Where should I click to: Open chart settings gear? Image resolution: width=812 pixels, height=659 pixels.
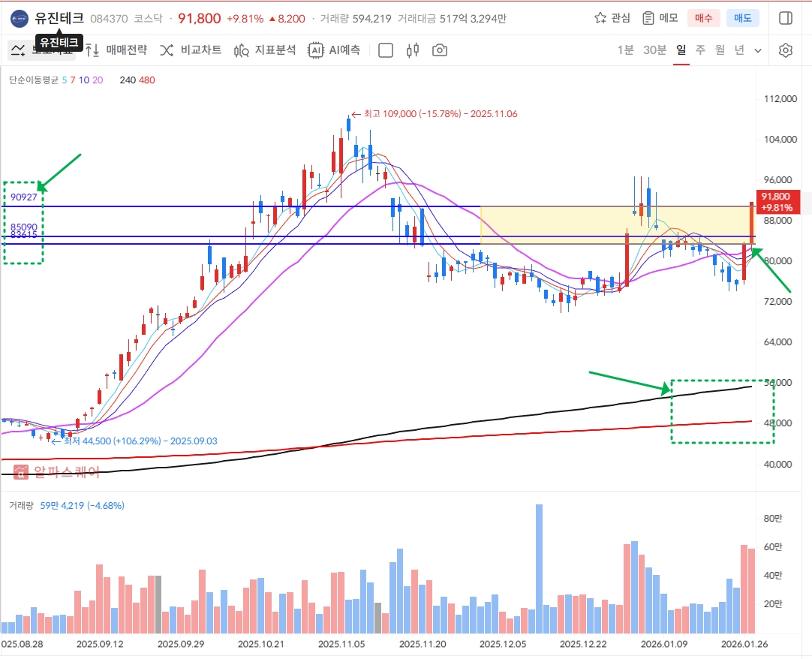pos(786,50)
